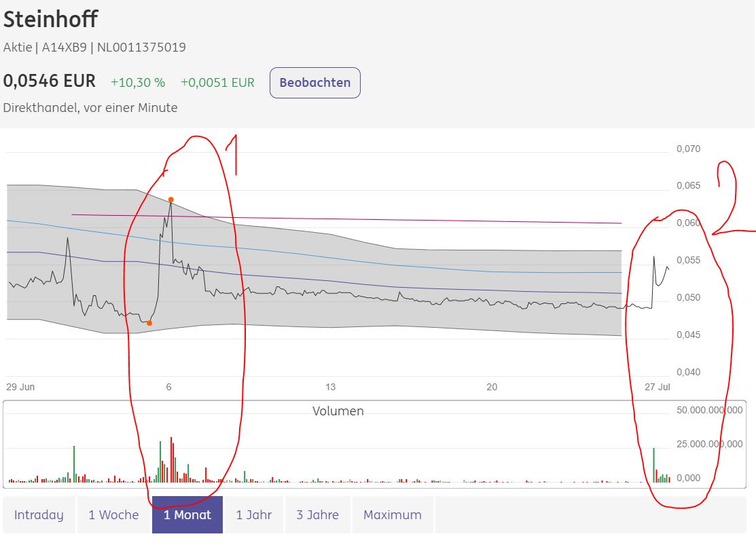Click the 0,045 price axis label
The image size is (756, 547).
pyautogui.click(x=689, y=335)
